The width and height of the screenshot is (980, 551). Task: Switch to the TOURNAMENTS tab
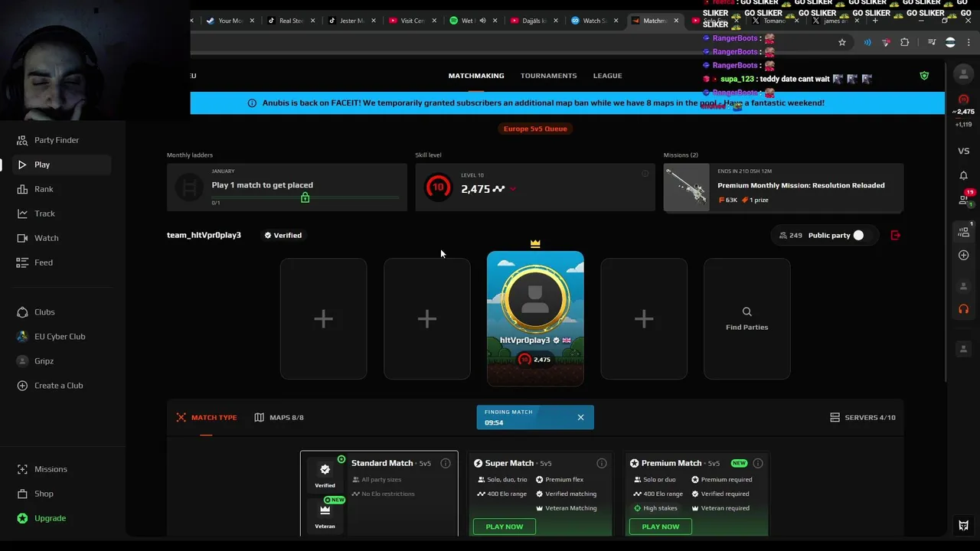(x=548, y=76)
